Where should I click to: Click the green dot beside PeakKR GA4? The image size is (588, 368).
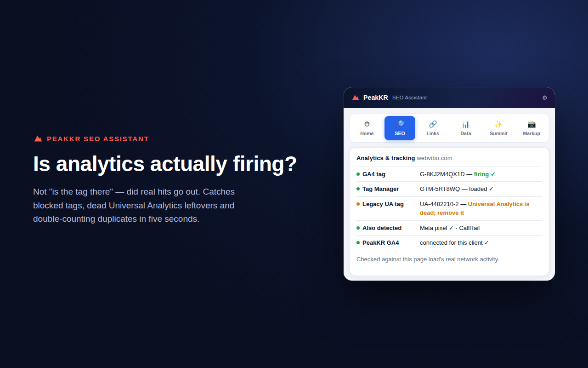[x=358, y=242]
